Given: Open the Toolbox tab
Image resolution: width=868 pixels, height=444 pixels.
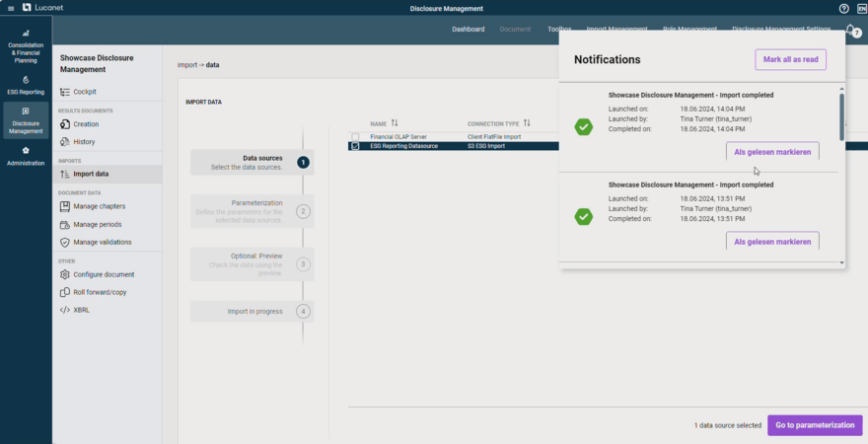Looking at the screenshot, I should (x=559, y=30).
